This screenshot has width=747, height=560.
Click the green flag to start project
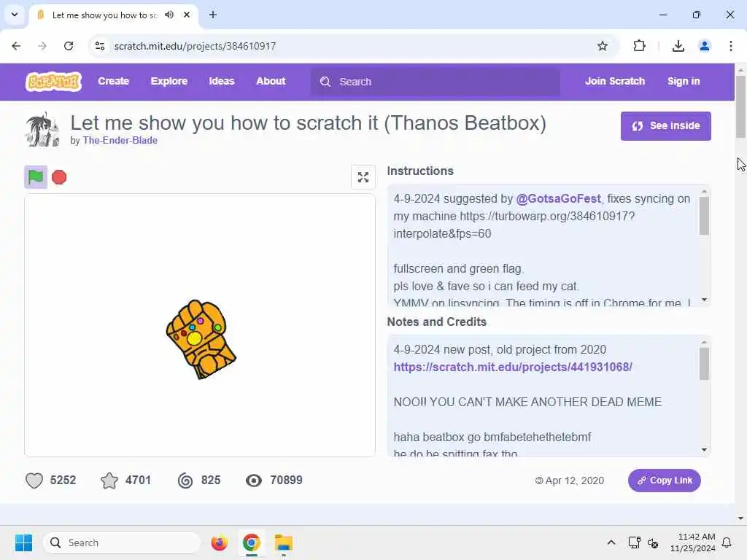pyautogui.click(x=36, y=177)
